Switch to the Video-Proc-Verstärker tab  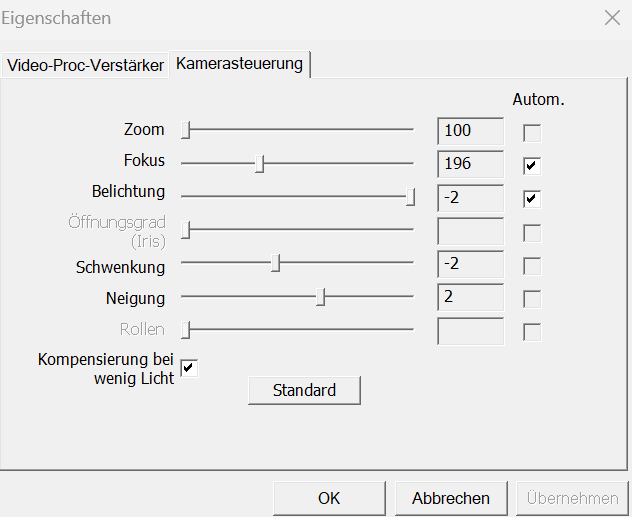pyautogui.click(x=85, y=66)
